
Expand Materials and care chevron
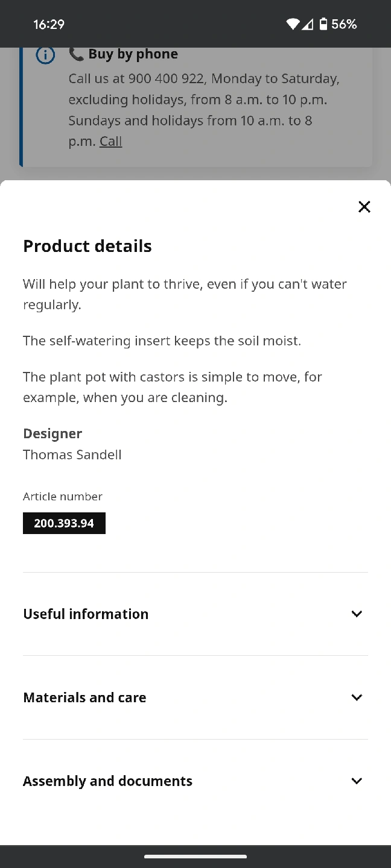(x=357, y=697)
